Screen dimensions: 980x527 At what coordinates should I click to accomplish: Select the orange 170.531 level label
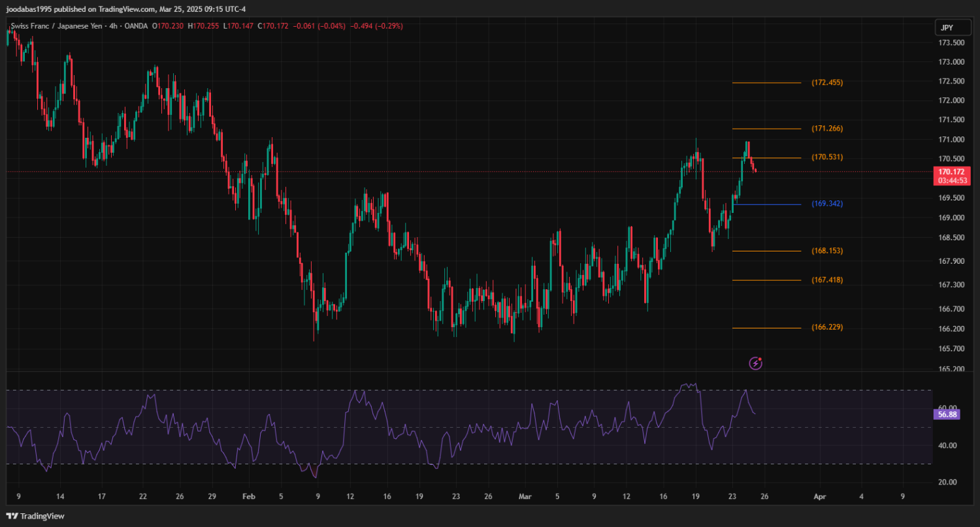click(x=827, y=157)
